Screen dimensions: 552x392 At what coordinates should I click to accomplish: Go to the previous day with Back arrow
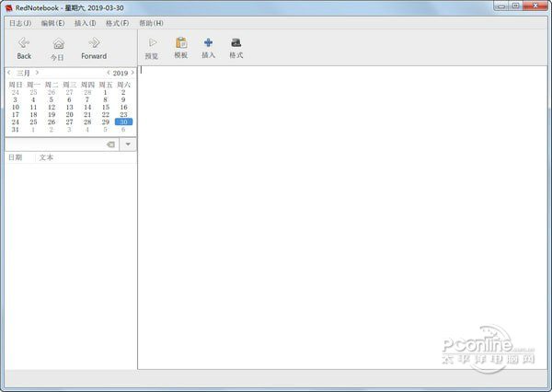click(x=24, y=43)
